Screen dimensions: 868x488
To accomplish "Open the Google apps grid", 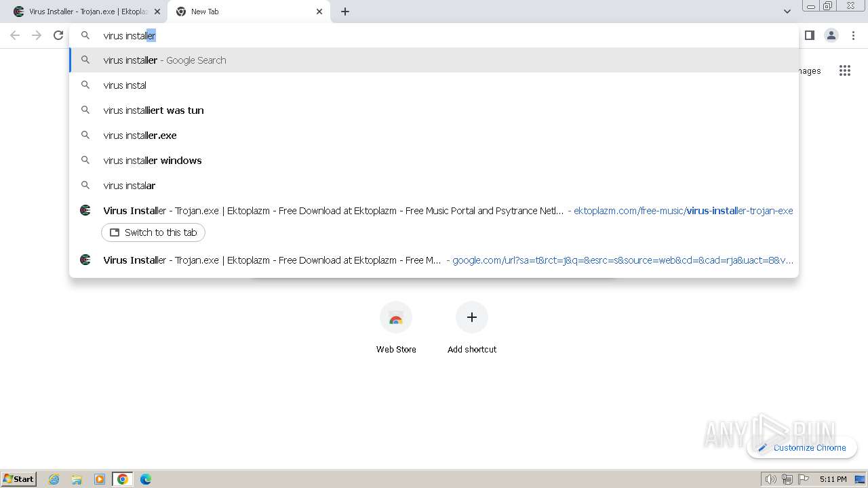I will (844, 70).
